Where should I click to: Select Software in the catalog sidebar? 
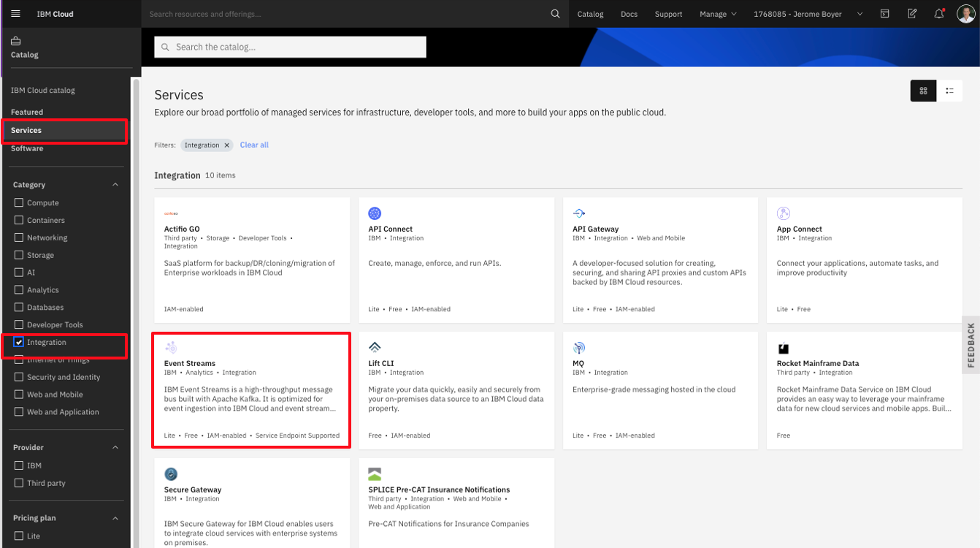(x=27, y=148)
